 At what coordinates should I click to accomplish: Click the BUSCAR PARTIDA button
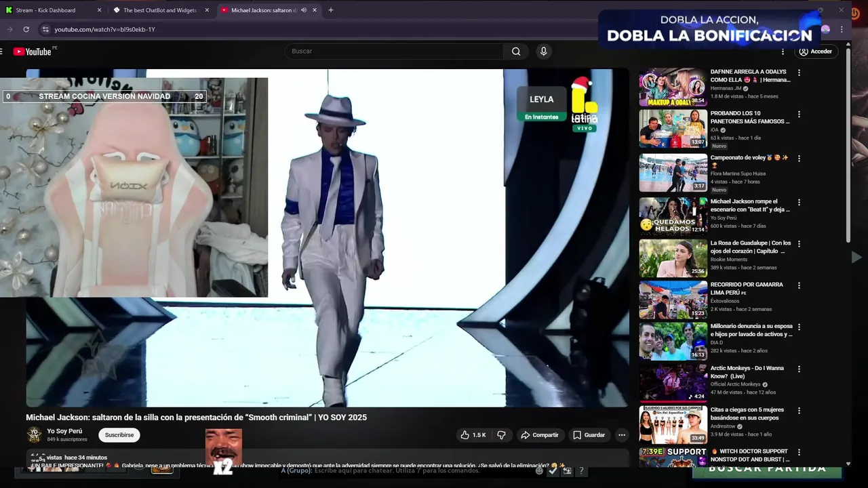(768, 468)
